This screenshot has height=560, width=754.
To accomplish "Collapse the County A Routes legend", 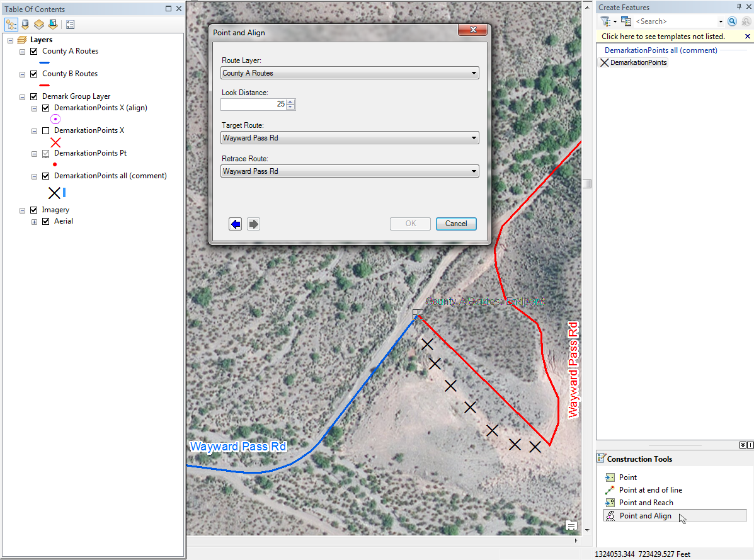I will point(22,52).
